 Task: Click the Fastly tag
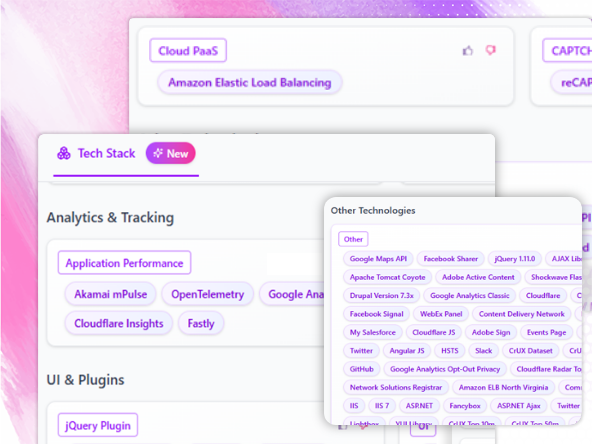(201, 323)
